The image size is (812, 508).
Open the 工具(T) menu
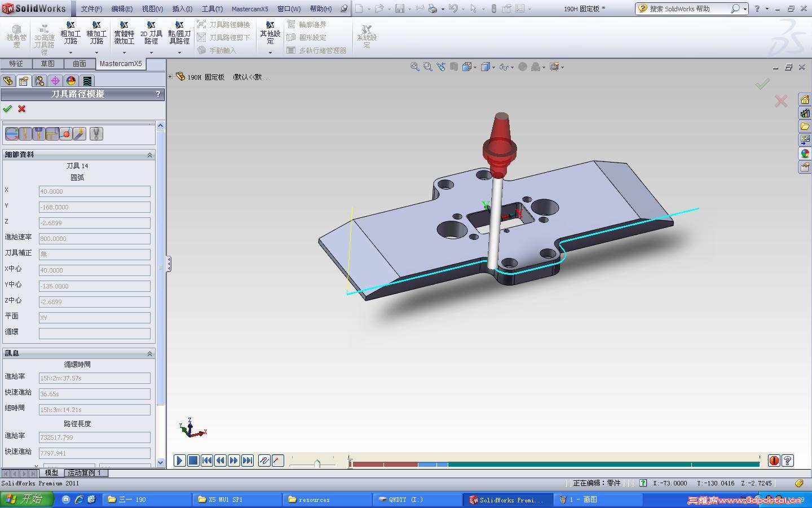(x=212, y=9)
